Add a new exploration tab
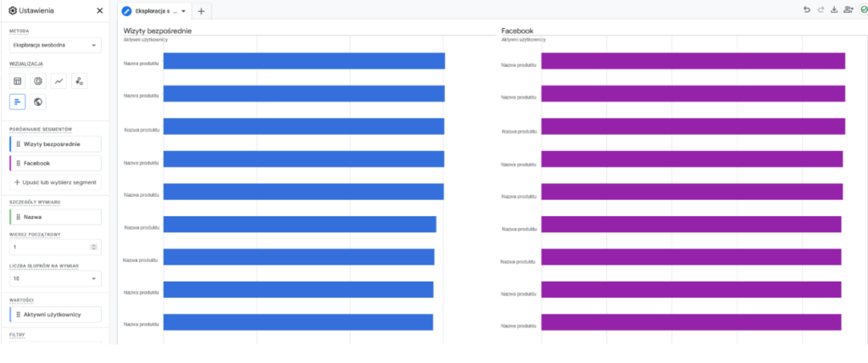 [201, 11]
